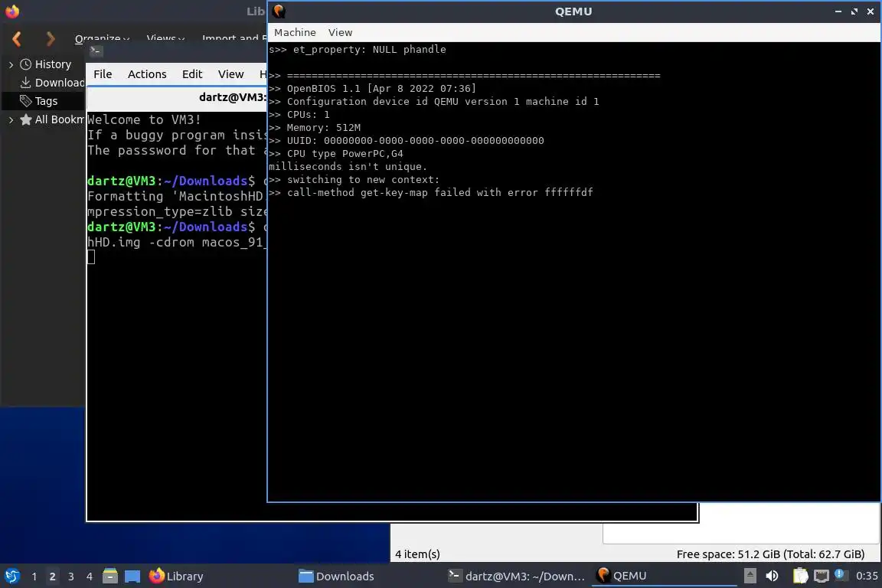The image size is (882, 588).
Task: Open the Views dropdown in the Library
Action: tap(165, 38)
